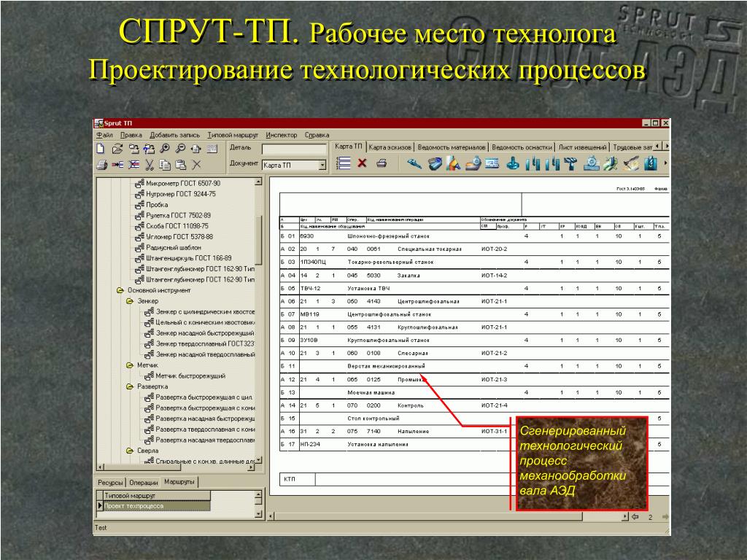
Task: Click the red X delete icon
Action: 362,163
